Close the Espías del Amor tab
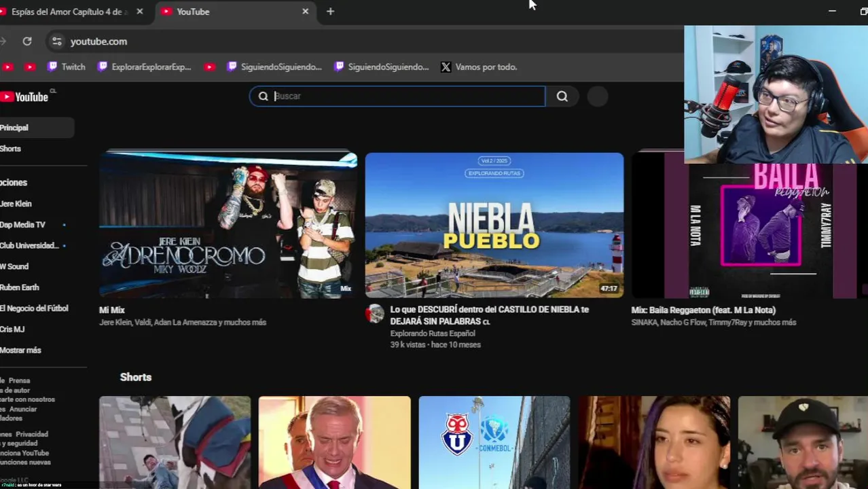Viewport: 868px width, 489px height. click(x=139, y=12)
